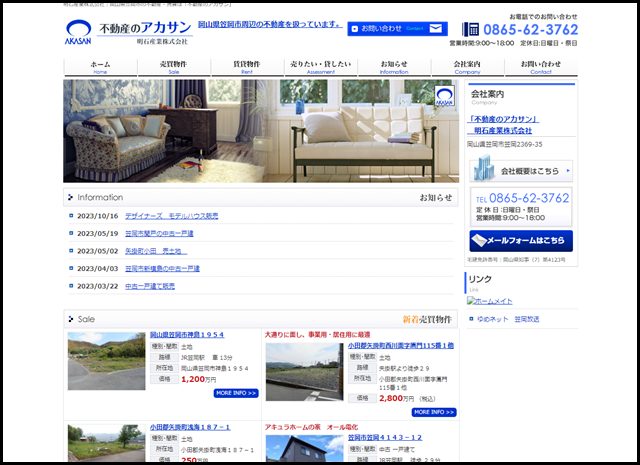This screenshot has width=640, height=465.
Task: Click the 不動産のアカサン site title
Action: (145, 28)
